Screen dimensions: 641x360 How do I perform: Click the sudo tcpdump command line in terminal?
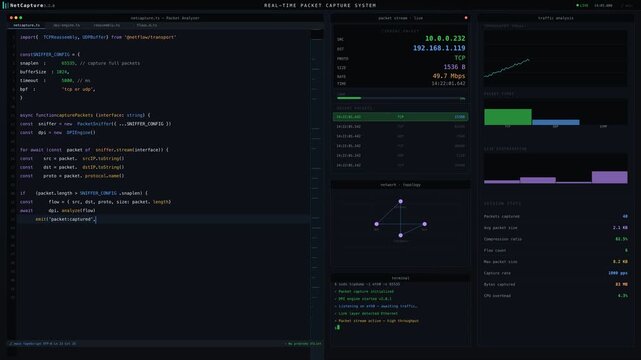pyautogui.click(x=367, y=284)
